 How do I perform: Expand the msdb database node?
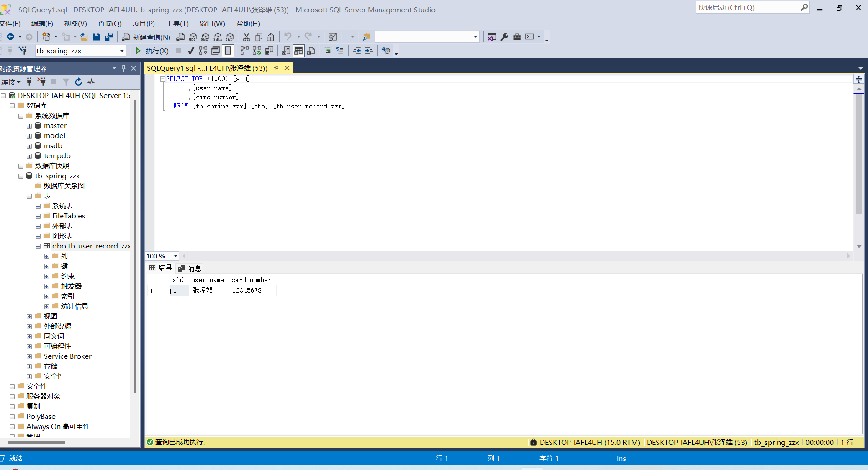pyautogui.click(x=29, y=146)
